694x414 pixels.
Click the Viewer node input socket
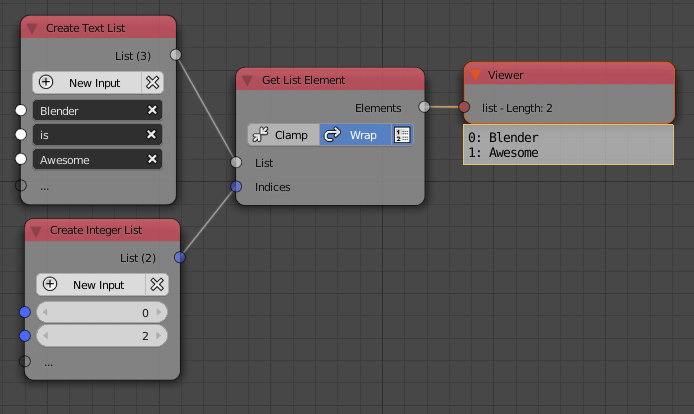click(464, 107)
